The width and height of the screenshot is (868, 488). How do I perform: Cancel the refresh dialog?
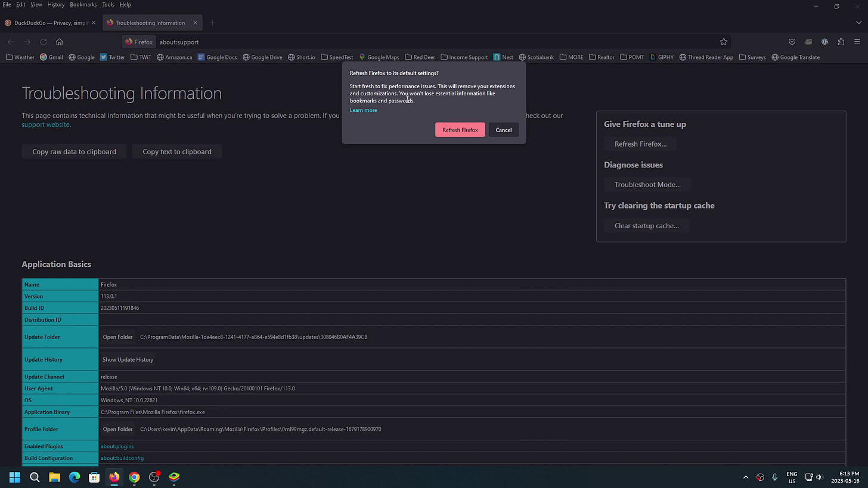click(x=504, y=130)
